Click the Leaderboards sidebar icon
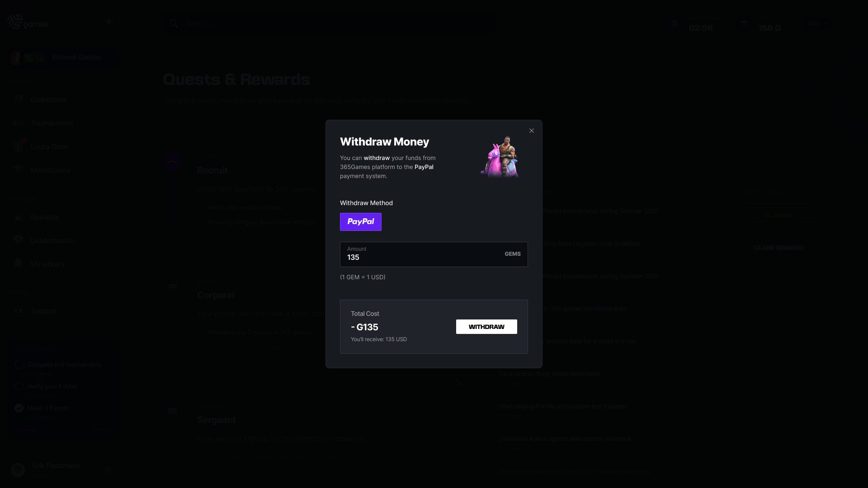Image resolution: width=868 pixels, height=488 pixels. [x=18, y=240]
